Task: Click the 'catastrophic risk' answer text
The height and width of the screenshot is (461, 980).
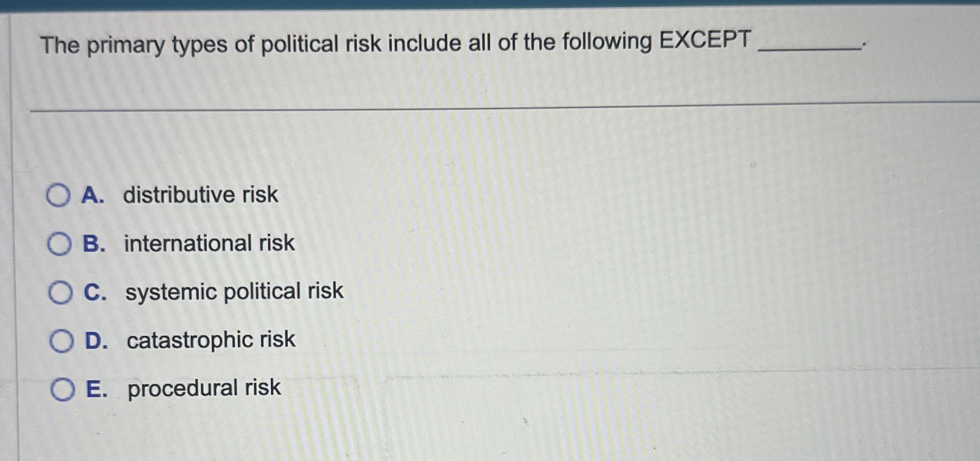Action: (211, 340)
